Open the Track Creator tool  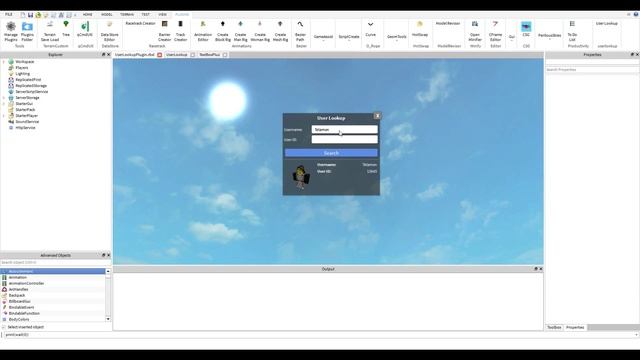[180, 31]
